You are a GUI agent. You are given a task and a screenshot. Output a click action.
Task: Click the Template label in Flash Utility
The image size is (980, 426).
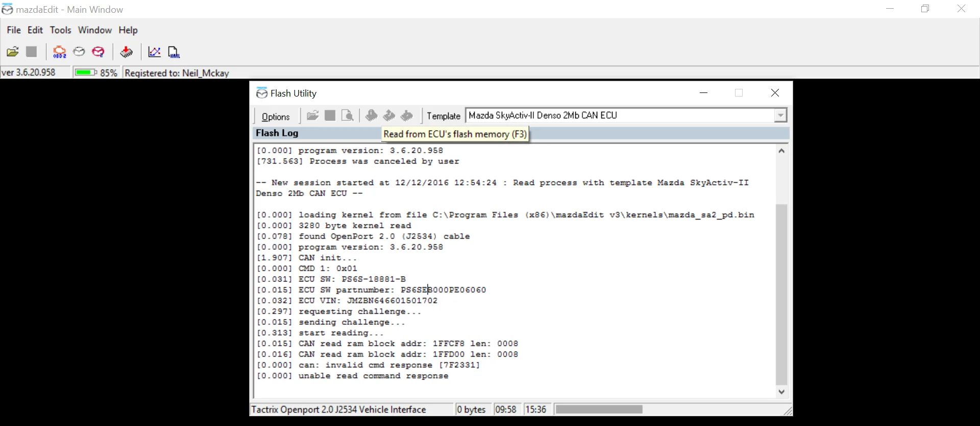[x=444, y=116]
